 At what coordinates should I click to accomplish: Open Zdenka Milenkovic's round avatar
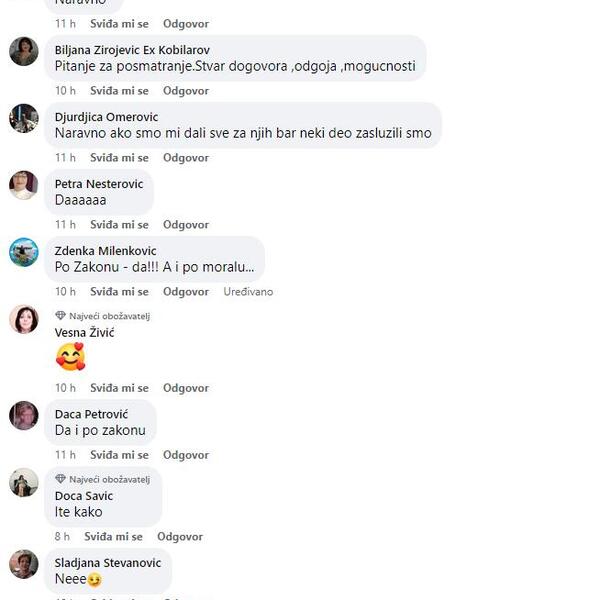pyautogui.click(x=24, y=252)
